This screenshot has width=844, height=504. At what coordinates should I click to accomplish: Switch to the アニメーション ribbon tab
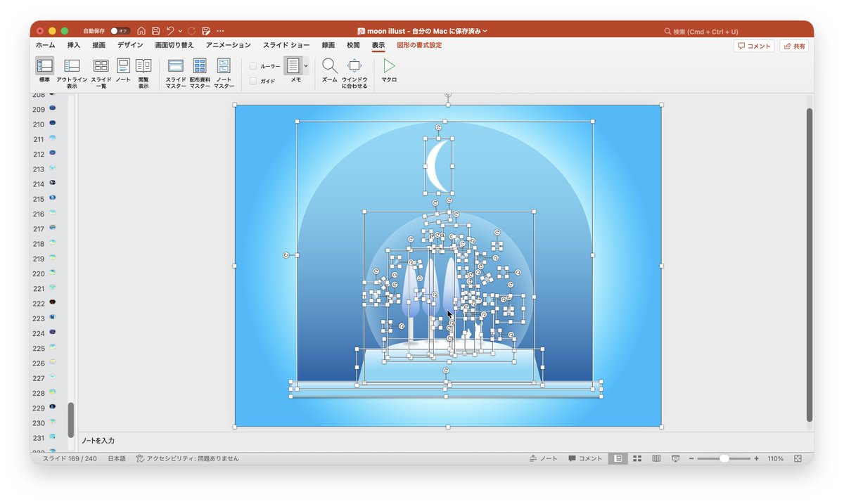(x=229, y=45)
